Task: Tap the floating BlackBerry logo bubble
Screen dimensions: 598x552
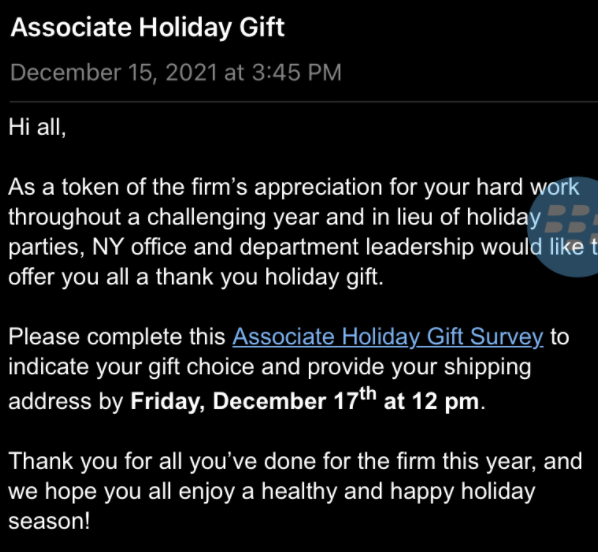Action: coord(564,227)
